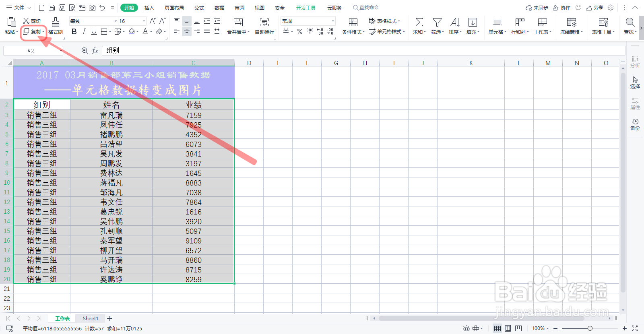The height and width of the screenshot is (334, 644).
Task: Open the Select (选择) sidebar tool
Action: pos(635,82)
